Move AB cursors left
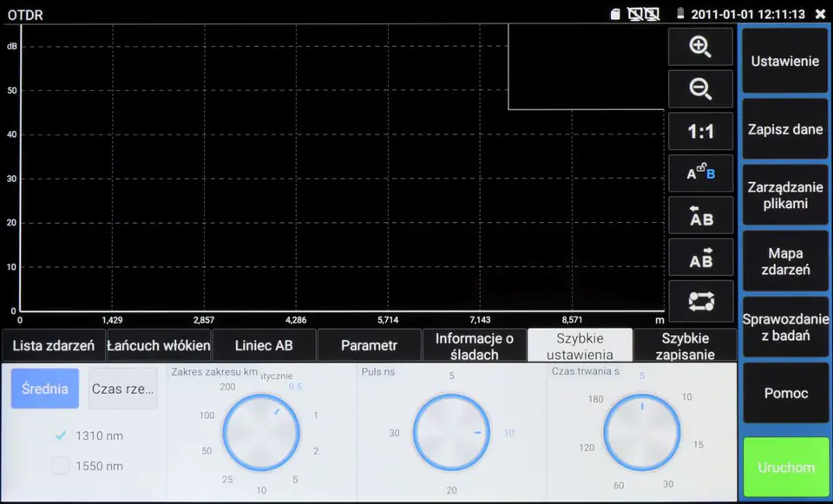This screenshot has height=504, width=833. point(700,215)
